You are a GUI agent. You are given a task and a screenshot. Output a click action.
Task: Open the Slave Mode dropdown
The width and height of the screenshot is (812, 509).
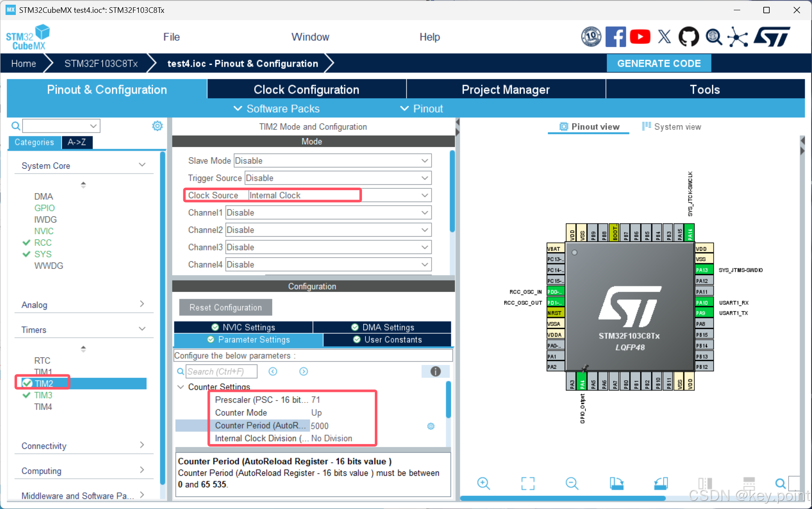point(332,161)
